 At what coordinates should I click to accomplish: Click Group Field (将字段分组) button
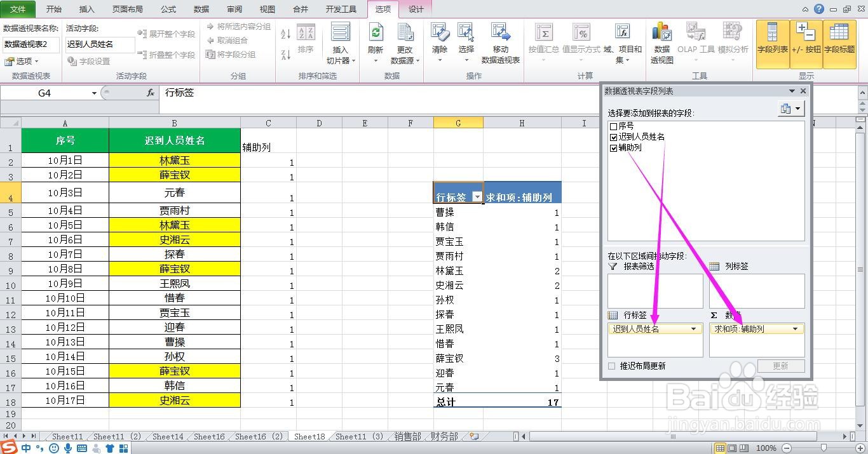[231, 55]
